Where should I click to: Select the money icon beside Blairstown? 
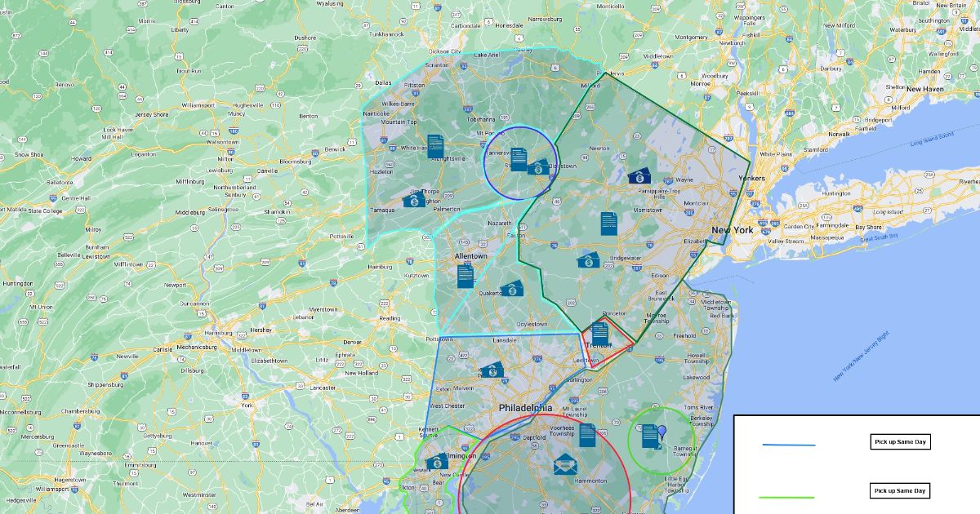[537, 167]
